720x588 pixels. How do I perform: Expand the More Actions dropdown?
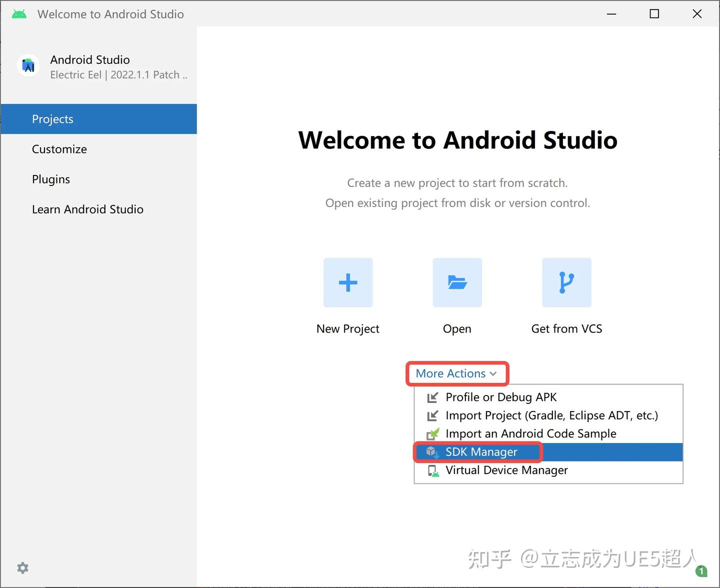click(x=450, y=373)
